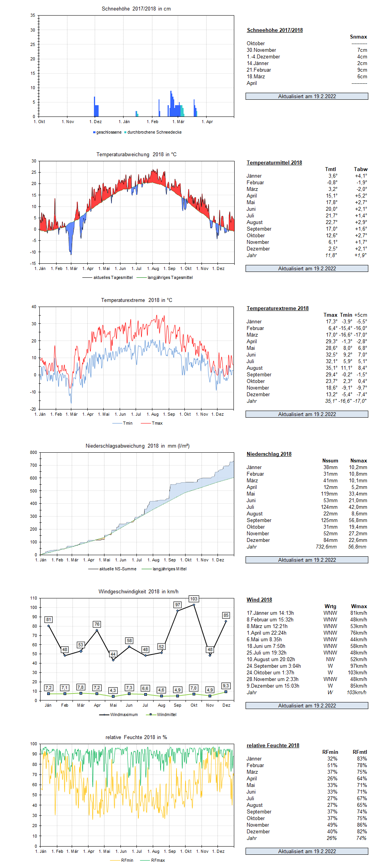Image resolution: width=373 pixels, height=868 pixels.
Task: Select the 'aktuelle NS-Summe' legend entry
Action: coord(112,569)
